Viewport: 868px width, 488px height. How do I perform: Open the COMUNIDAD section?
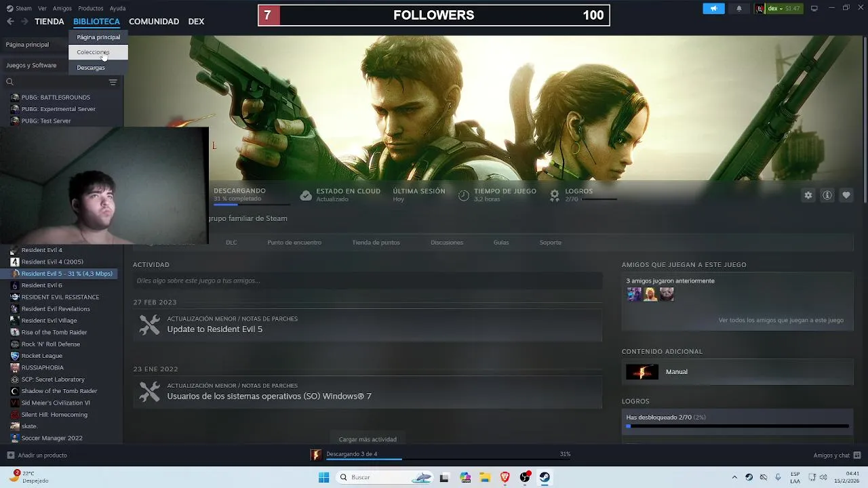pyautogui.click(x=154, y=22)
